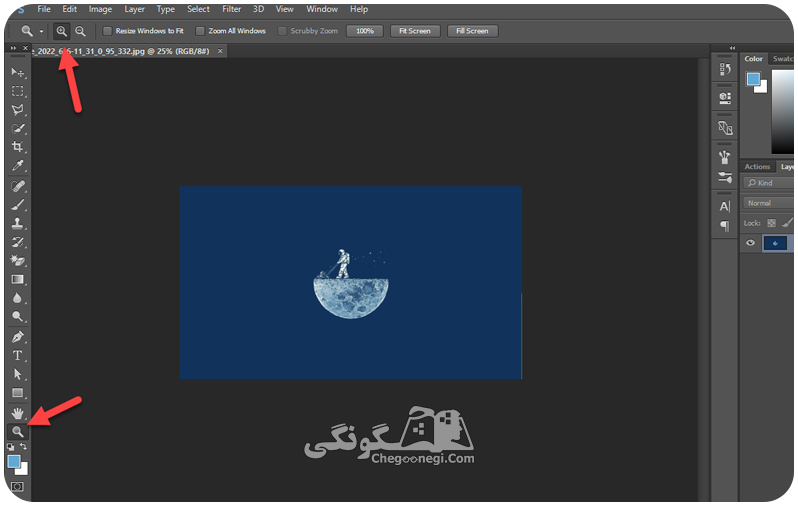Image resolution: width=798 pixels, height=508 pixels.
Task: Select the Clone Stamp tool
Action: (17, 223)
